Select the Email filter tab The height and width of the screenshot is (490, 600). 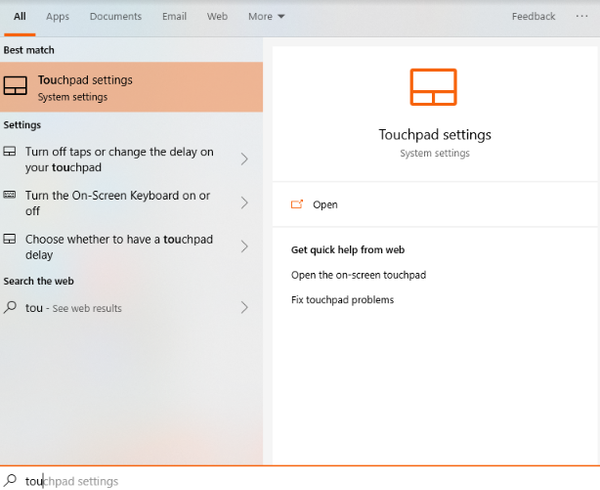click(174, 17)
